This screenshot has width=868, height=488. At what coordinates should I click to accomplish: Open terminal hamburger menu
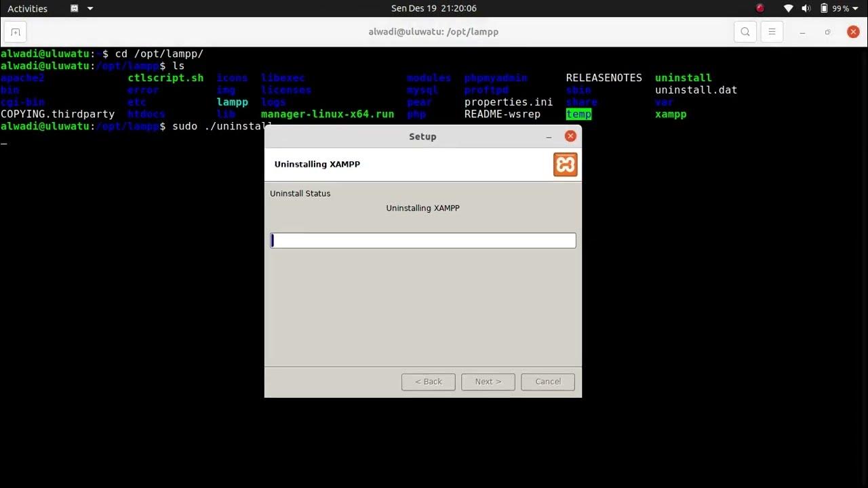click(x=772, y=32)
